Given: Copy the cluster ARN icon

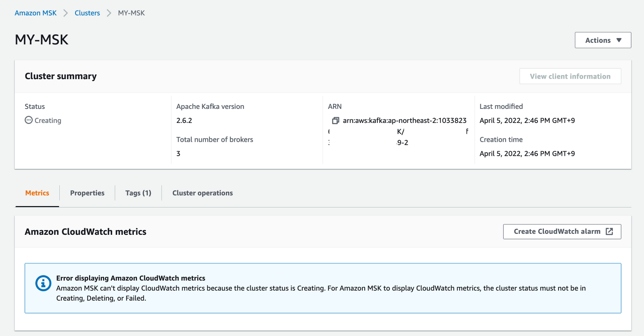Looking at the screenshot, I should click(336, 120).
